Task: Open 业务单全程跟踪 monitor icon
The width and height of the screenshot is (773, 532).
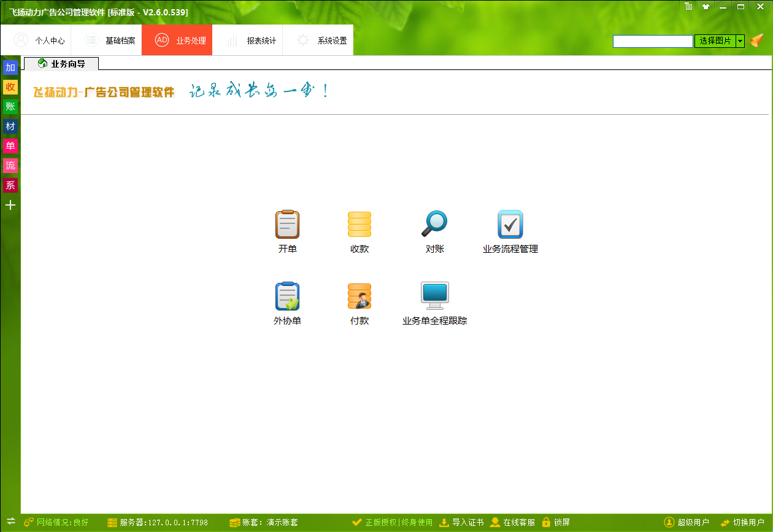Action: coord(434,296)
